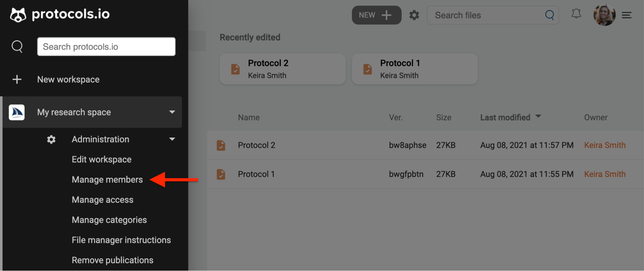
Task: Open notifications via the bell icon
Action: (x=576, y=14)
